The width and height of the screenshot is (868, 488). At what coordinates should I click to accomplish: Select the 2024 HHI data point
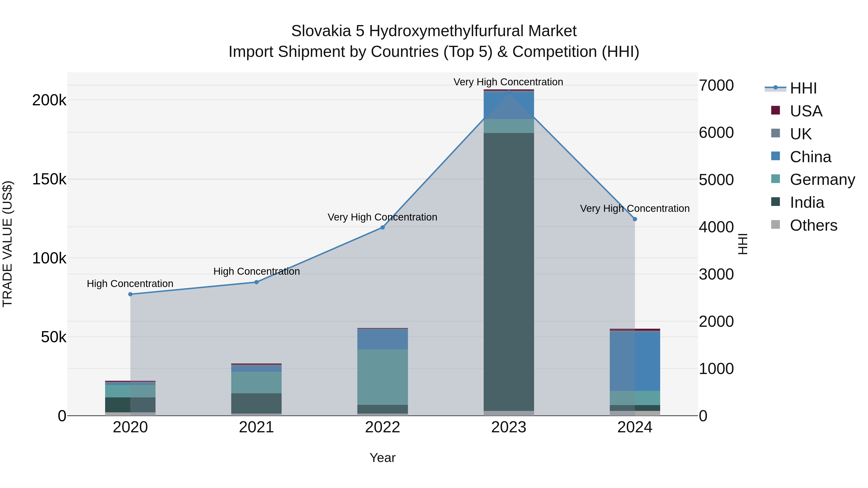click(x=635, y=219)
